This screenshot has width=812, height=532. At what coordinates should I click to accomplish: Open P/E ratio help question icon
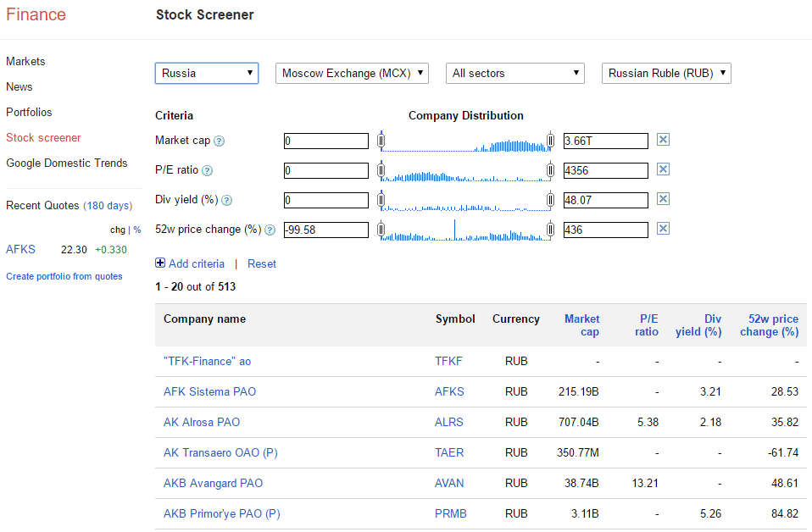(x=207, y=170)
